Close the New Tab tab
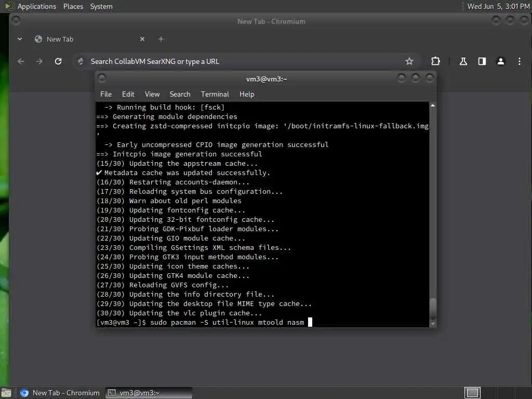This screenshot has width=532, height=399. tap(142, 39)
